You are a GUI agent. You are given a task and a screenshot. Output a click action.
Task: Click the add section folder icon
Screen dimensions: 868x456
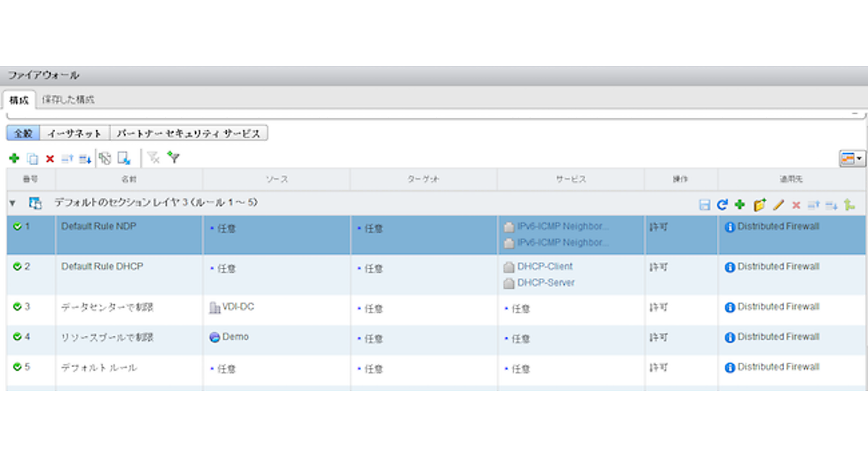(x=759, y=206)
